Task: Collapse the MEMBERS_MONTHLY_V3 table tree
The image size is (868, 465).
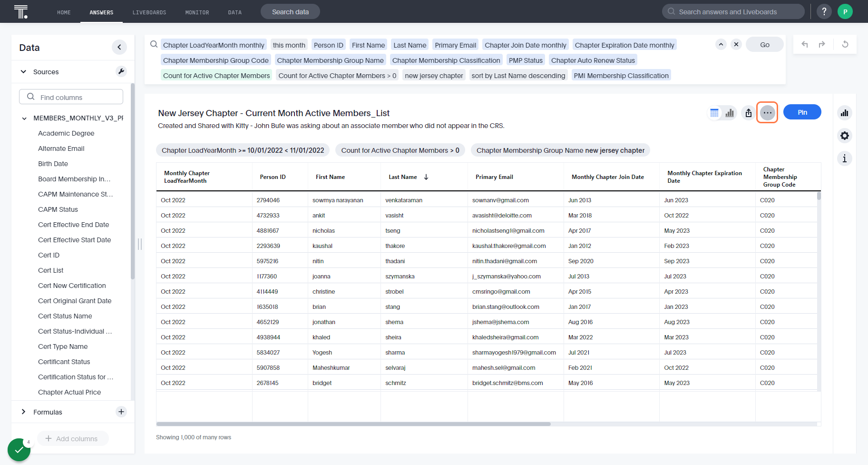Action: (x=24, y=118)
